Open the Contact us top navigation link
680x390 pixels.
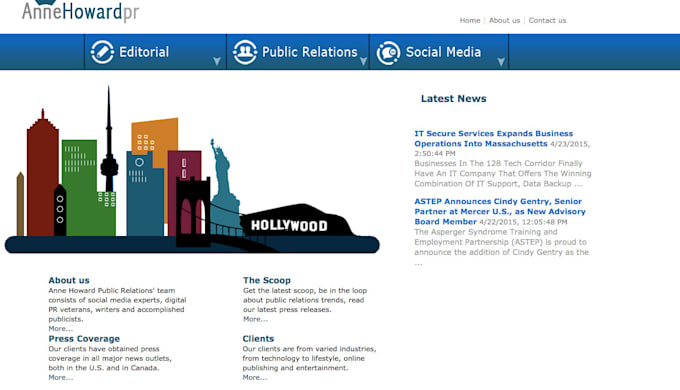point(547,20)
